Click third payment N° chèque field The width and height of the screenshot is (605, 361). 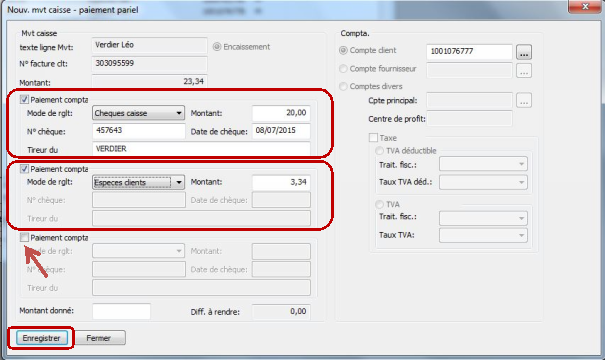[139, 269]
